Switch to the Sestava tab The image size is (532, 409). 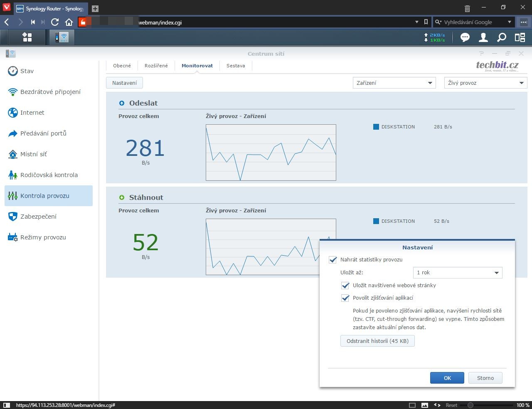click(236, 66)
